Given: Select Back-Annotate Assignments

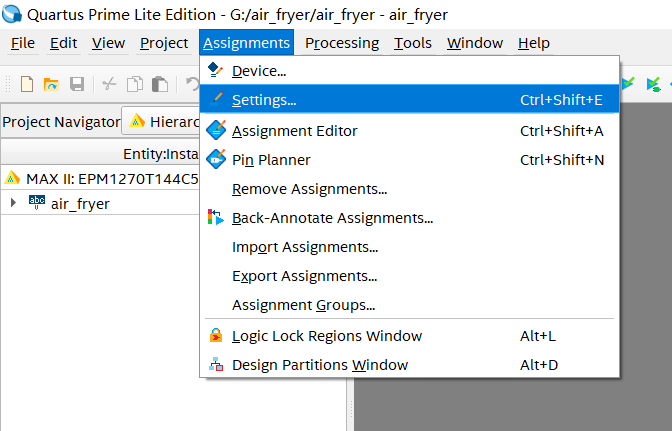Looking at the screenshot, I should [332, 217].
